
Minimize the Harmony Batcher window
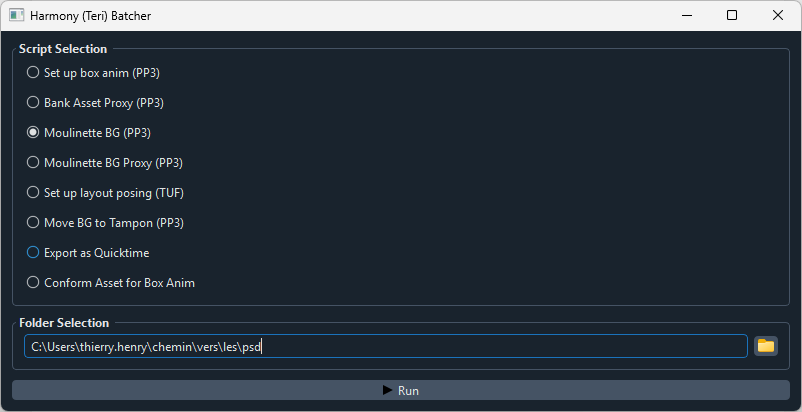(686, 16)
